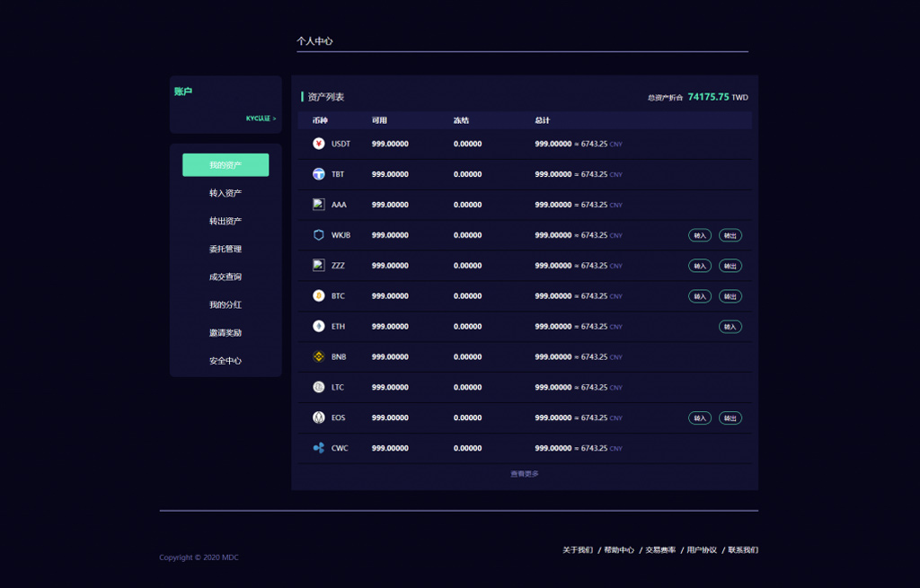Select the TBT token icon
Viewport: 920px width, 588px height.
(319, 173)
